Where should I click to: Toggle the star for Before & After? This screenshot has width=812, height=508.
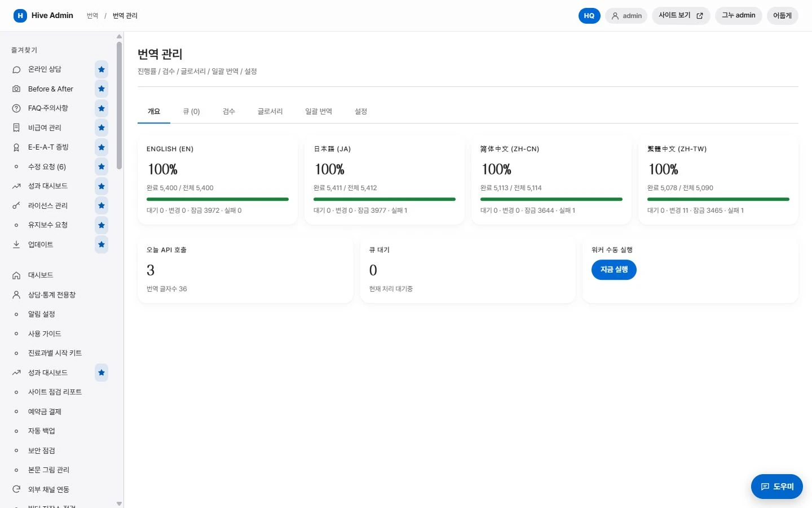click(x=101, y=89)
